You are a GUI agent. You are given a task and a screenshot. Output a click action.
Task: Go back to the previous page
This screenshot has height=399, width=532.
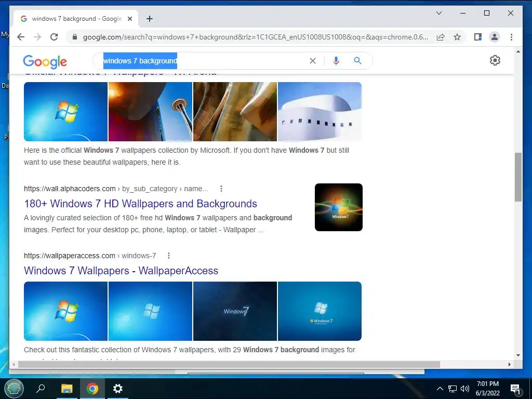pyautogui.click(x=21, y=37)
